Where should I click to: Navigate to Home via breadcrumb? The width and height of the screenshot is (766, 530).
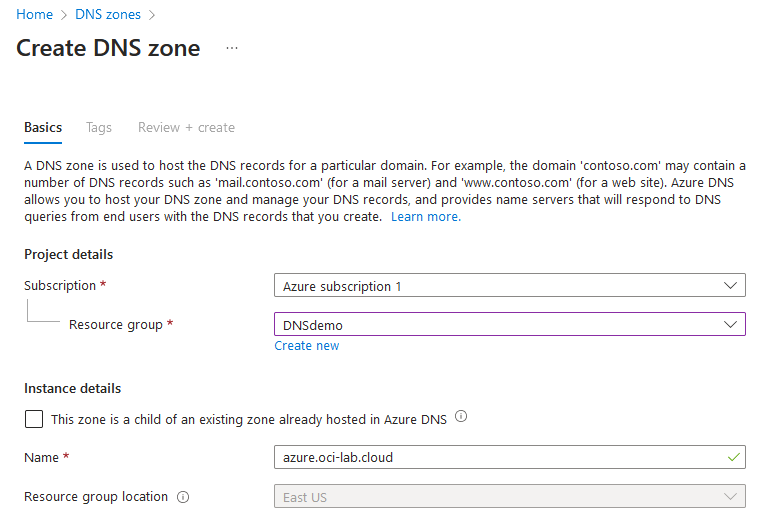[34, 15]
